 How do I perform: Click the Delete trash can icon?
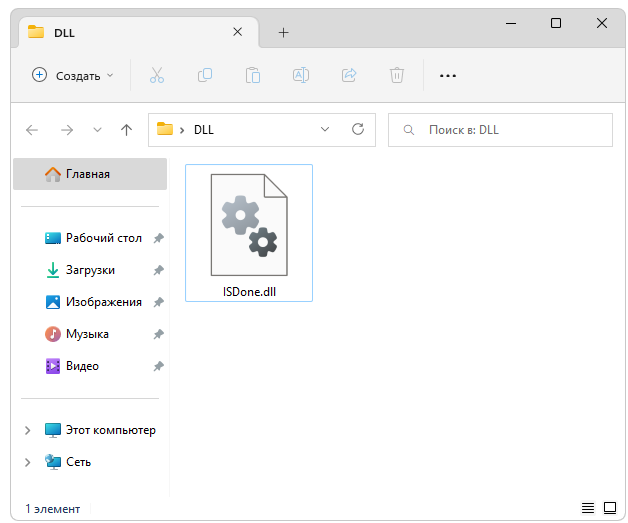397,75
